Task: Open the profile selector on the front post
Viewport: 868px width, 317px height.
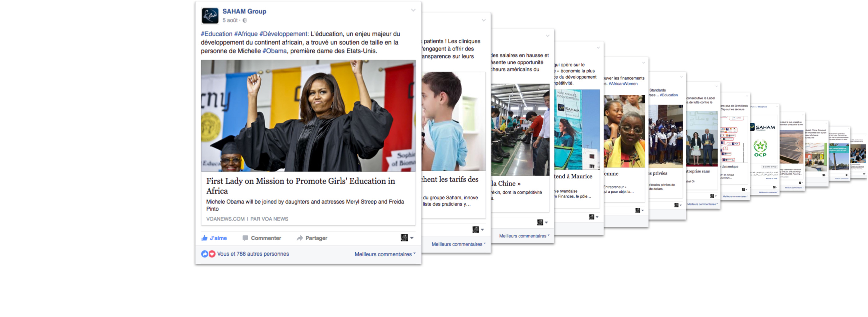Action: pyautogui.click(x=407, y=237)
